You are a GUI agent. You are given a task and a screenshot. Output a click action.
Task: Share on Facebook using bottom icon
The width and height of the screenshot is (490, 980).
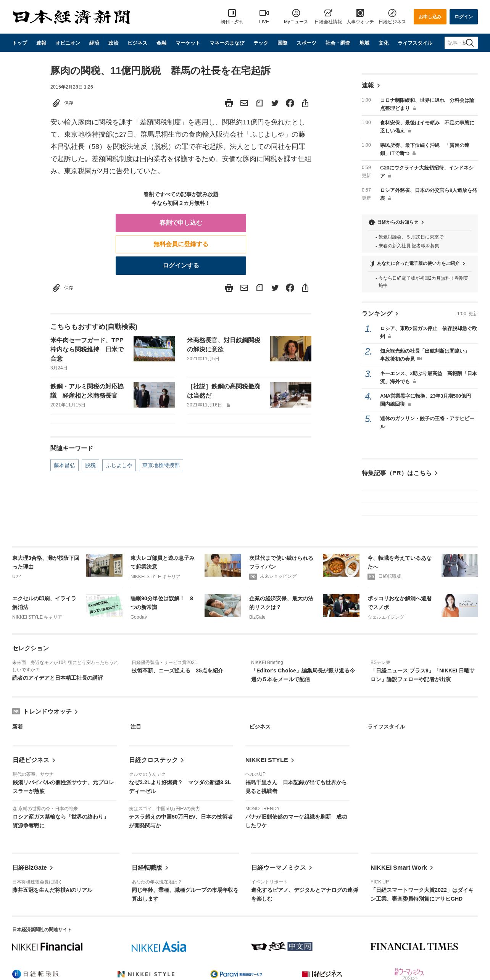pyautogui.click(x=290, y=288)
